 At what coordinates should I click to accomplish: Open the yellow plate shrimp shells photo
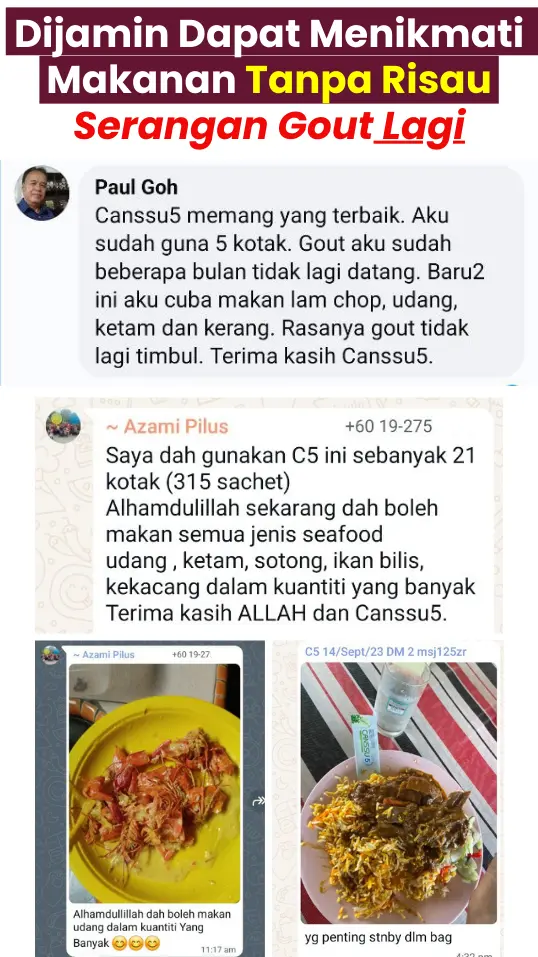[154, 784]
